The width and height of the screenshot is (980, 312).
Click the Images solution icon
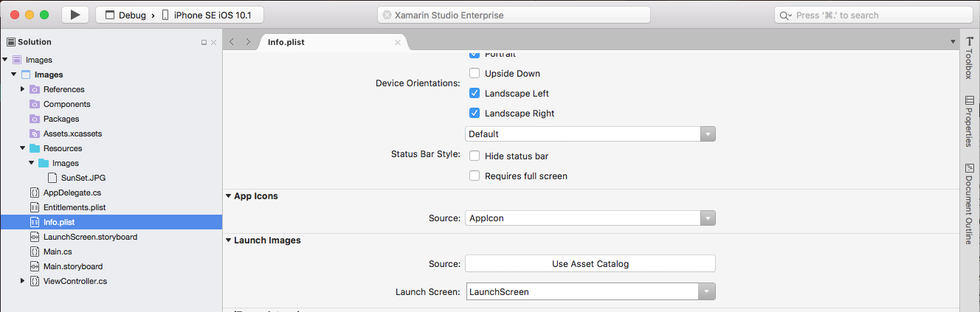[x=17, y=60]
